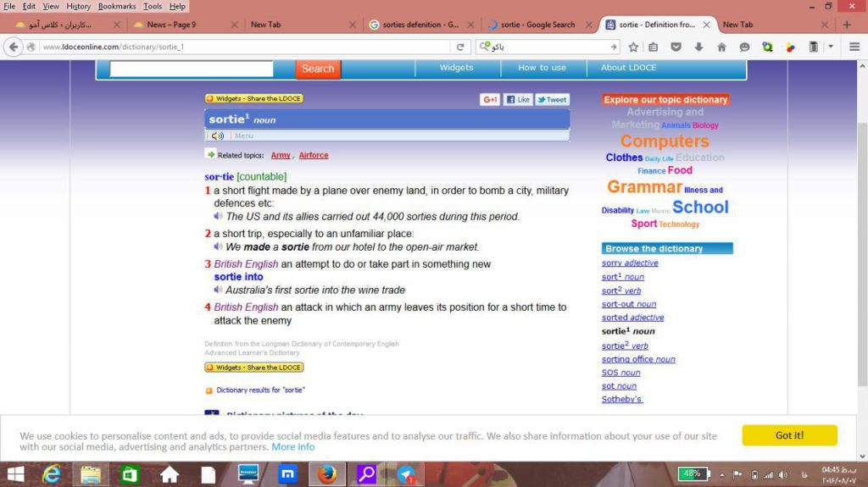The height and width of the screenshot is (487, 868).
Task: Open the bookmarks list icon in toolbar
Action: tap(654, 47)
